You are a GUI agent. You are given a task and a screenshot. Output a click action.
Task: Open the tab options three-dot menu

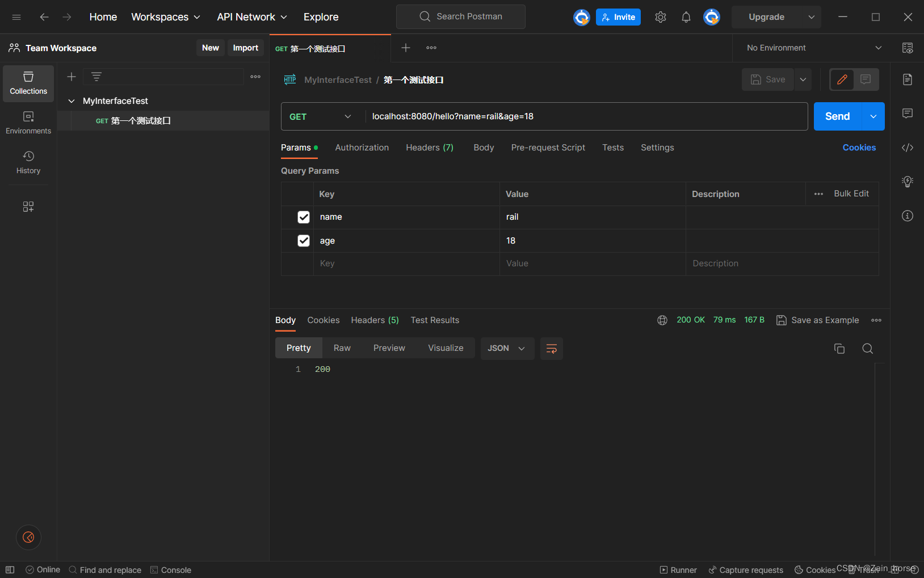click(431, 48)
